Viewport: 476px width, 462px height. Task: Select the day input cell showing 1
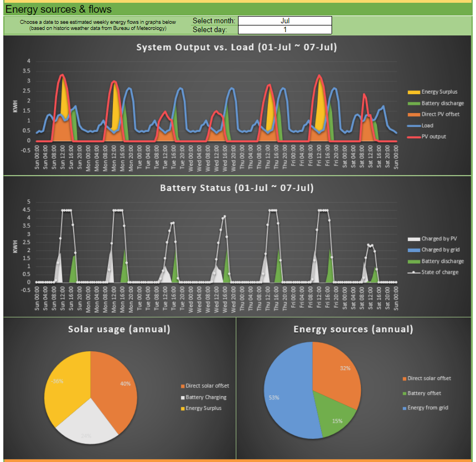tap(285, 30)
